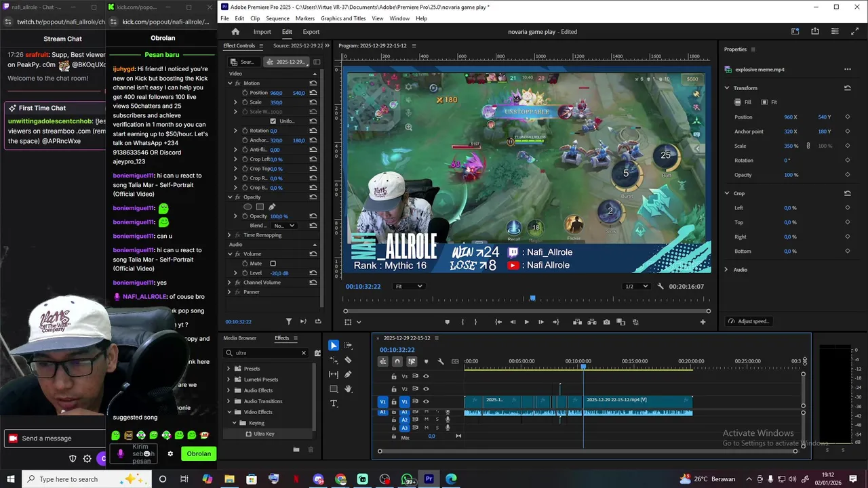
Task: Toggle Snap in timeline
Action: point(397,361)
